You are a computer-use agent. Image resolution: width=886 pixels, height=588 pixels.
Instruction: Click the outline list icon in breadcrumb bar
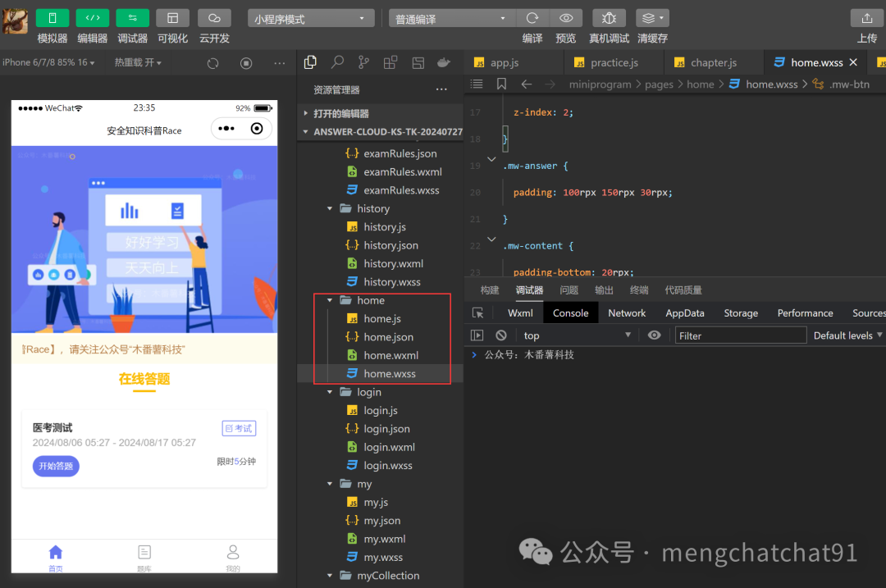477,84
